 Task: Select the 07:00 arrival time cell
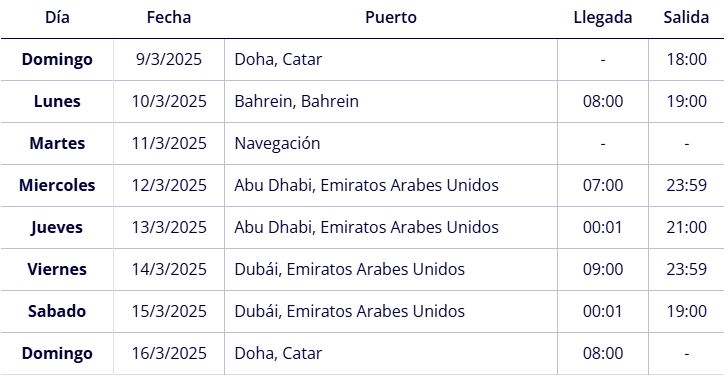tap(603, 185)
